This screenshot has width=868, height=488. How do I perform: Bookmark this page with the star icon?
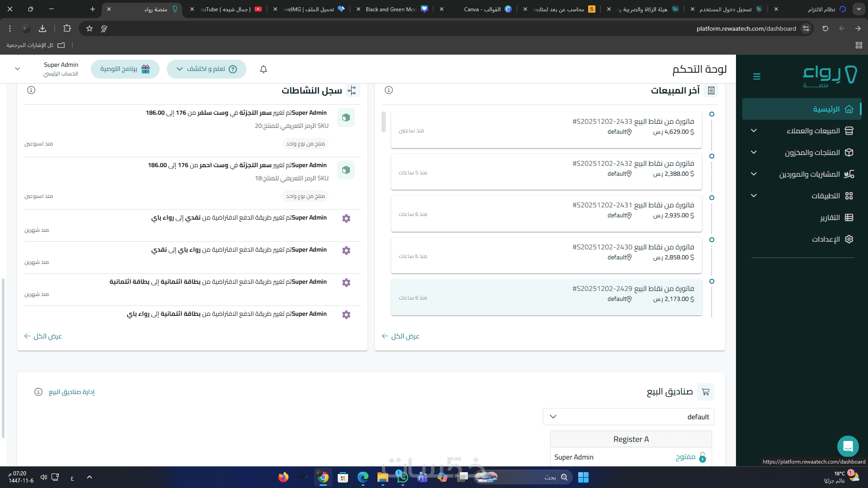pos(90,28)
